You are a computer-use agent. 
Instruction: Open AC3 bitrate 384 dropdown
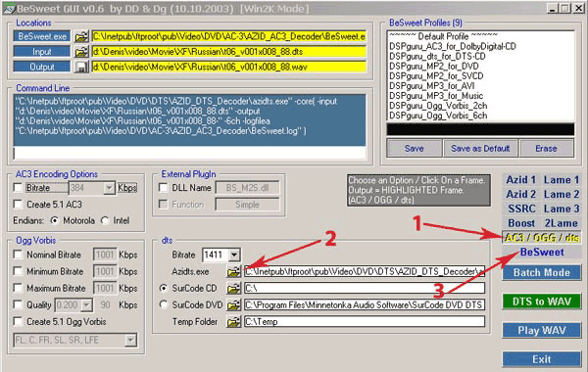109,188
